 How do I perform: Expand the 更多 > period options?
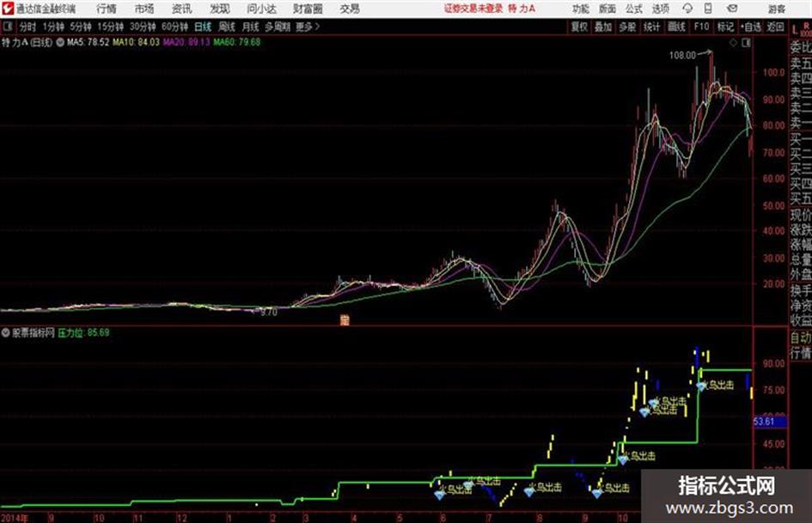[308, 27]
